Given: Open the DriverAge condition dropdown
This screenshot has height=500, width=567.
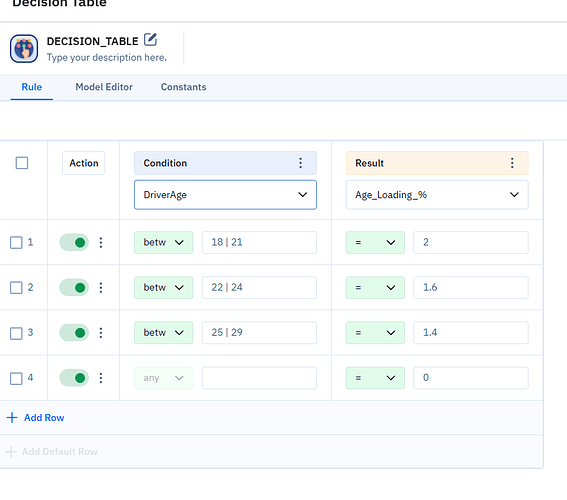Looking at the screenshot, I should coord(225,195).
